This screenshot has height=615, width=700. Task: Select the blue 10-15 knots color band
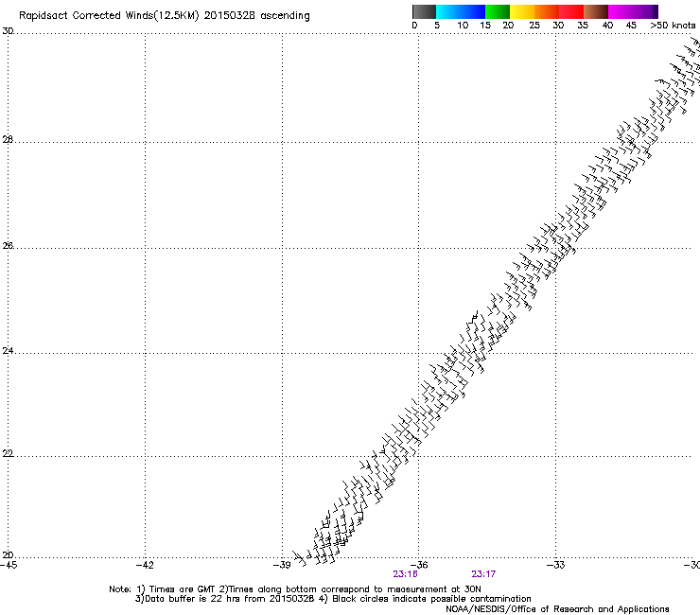click(473, 12)
